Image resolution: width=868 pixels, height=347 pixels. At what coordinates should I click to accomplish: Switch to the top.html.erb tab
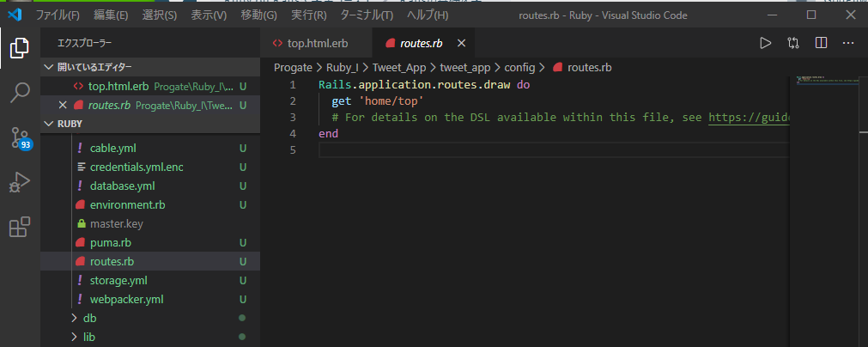(x=317, y=43)
